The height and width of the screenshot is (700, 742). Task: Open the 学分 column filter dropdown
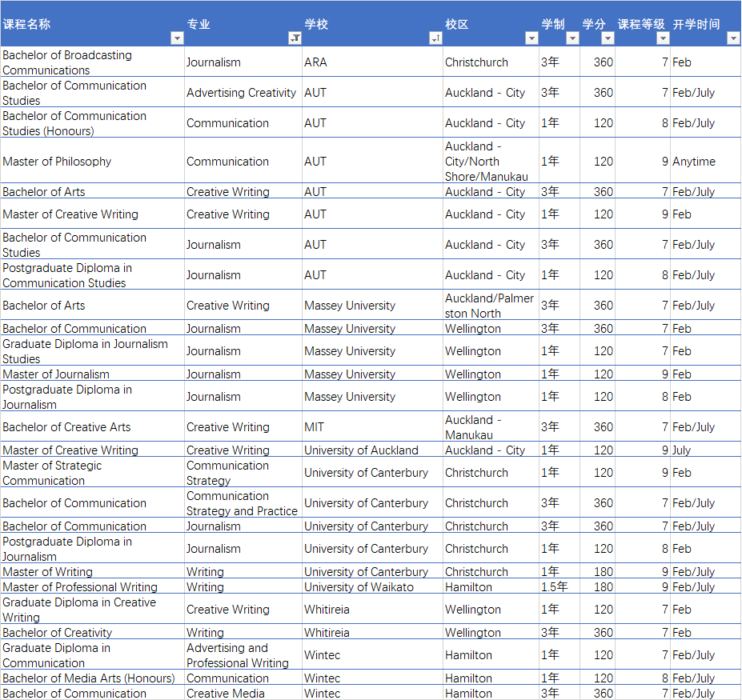[x=608, y=38]
